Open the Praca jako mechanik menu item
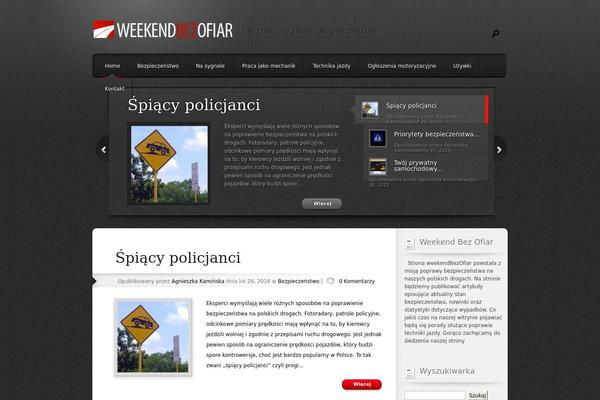This screenshot has height=400, width=600. click(269, 66)
